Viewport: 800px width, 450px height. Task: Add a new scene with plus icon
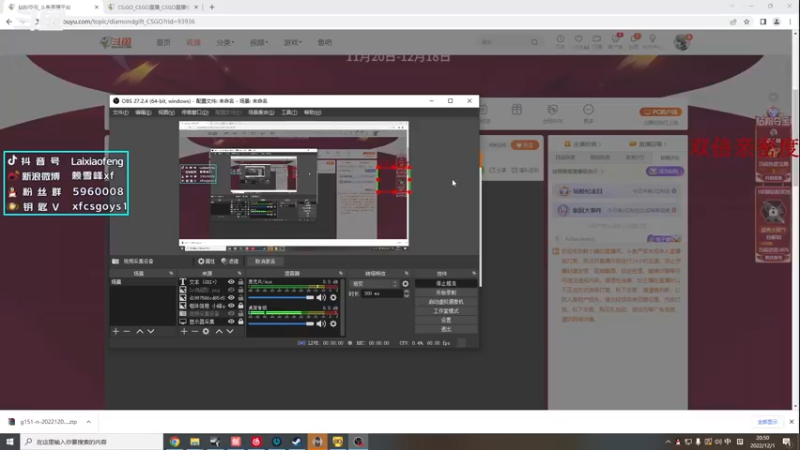click(x=116, y=332)
